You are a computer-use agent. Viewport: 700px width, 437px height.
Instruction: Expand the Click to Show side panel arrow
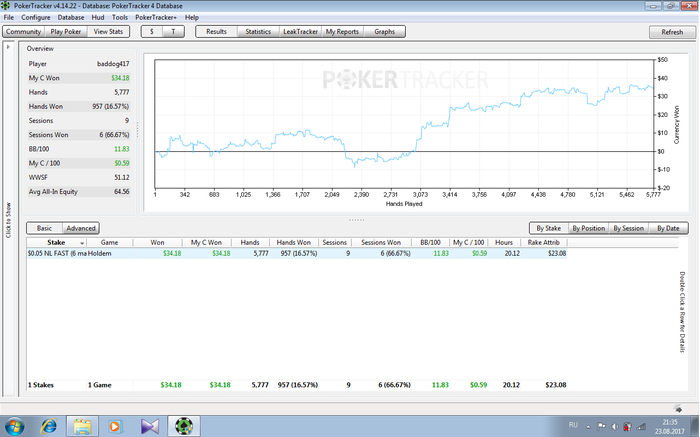click(x=8, y=47)
